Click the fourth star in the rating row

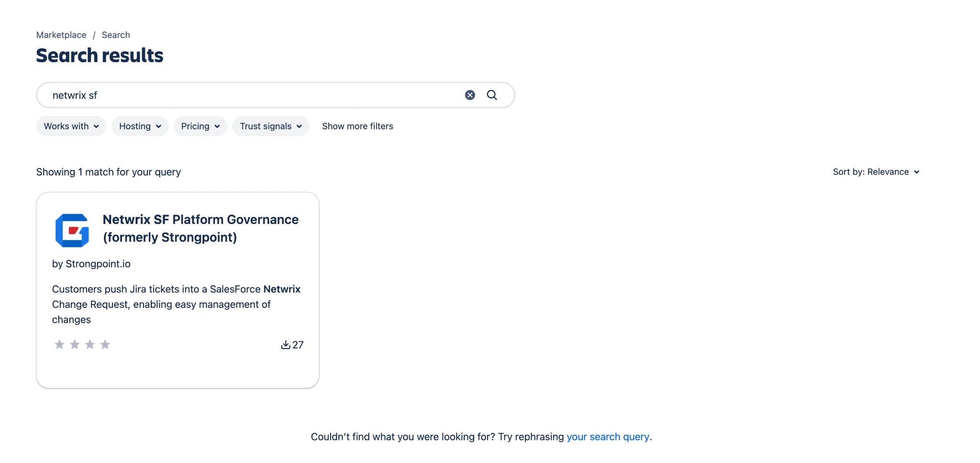(x=105, y=344)
